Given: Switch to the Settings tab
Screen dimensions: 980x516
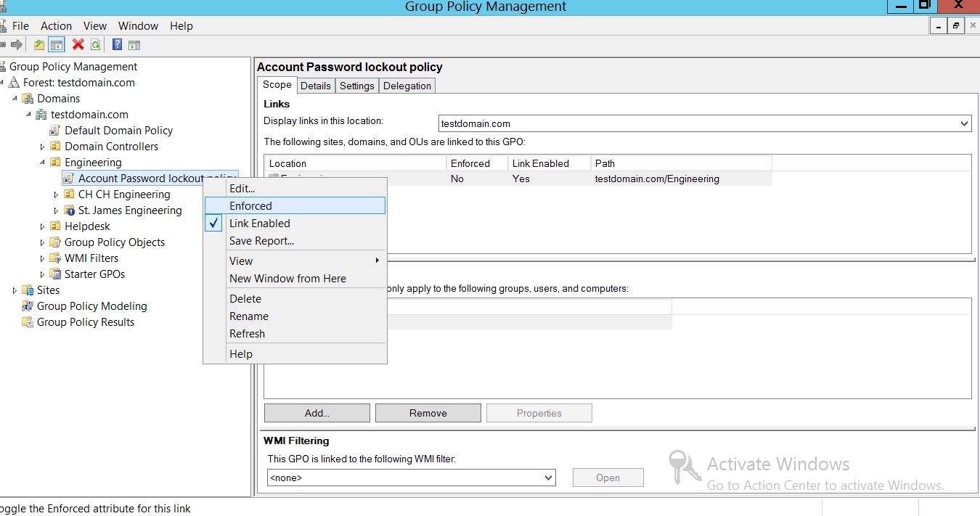Looking at the screenshot, I should tap(356, 86).
